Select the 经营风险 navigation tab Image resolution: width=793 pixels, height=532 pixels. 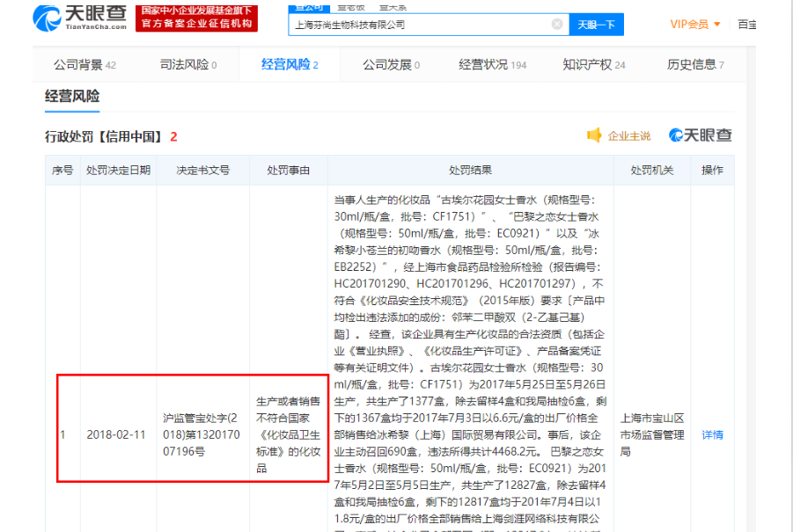coord(290,65)
